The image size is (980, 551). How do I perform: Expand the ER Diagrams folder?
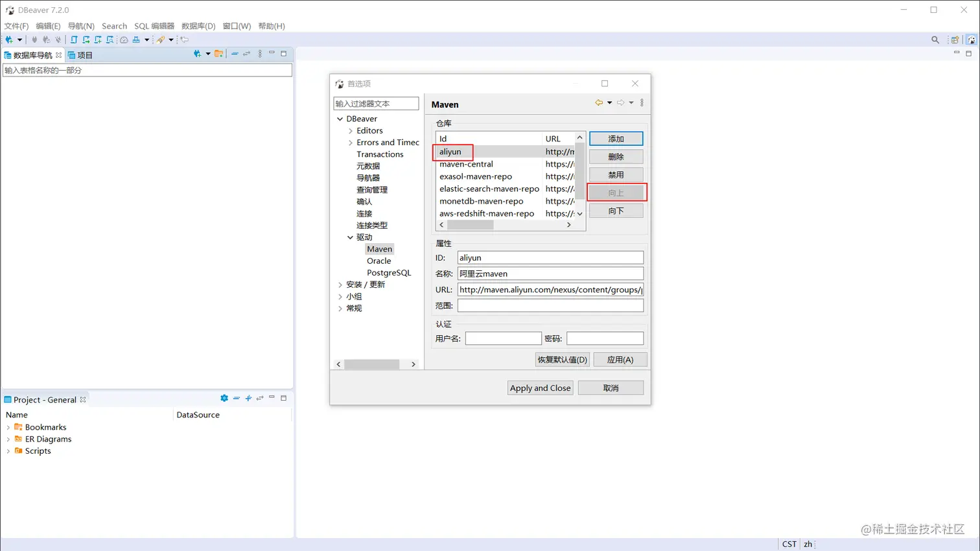click(8, 439)
